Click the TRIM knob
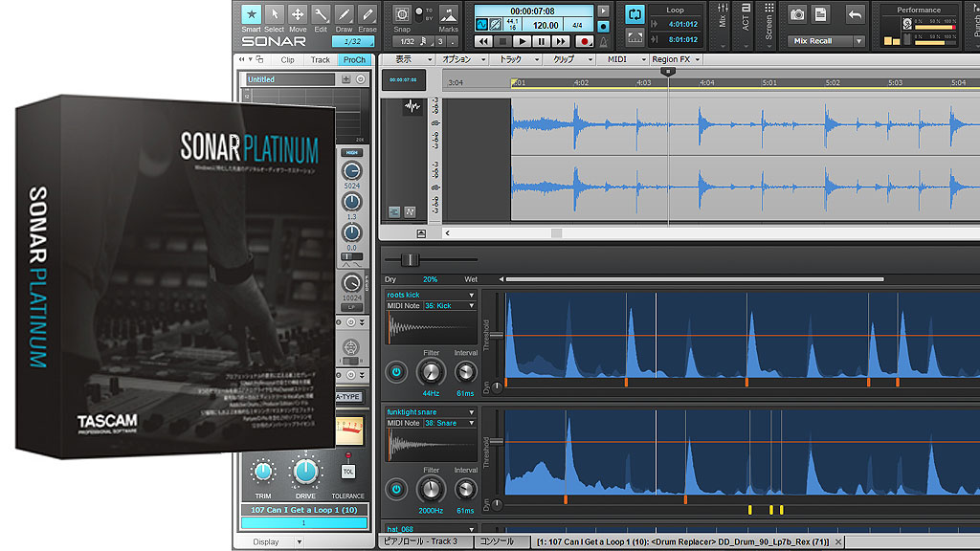Viewport: 980px width, 551px height. 263,473
